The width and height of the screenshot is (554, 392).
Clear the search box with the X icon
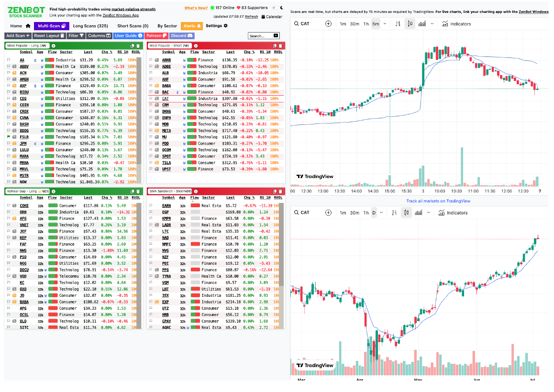pyautogui.click(x=276, y=36)
